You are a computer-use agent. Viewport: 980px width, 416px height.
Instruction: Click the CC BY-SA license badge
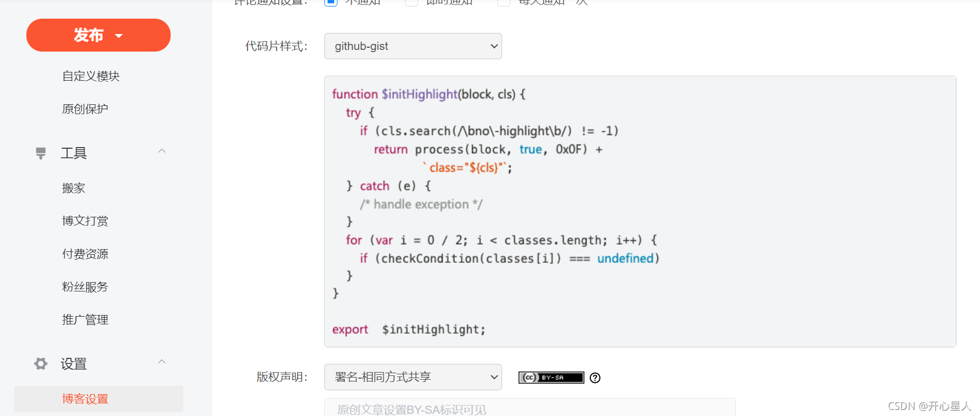[551, 378]
